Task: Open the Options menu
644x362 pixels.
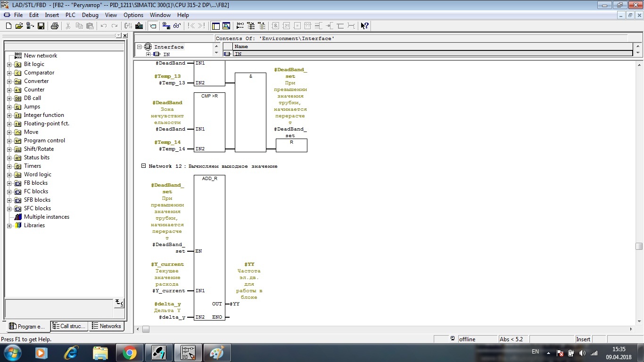Action: pyautogui.click(x=133, y=15)
